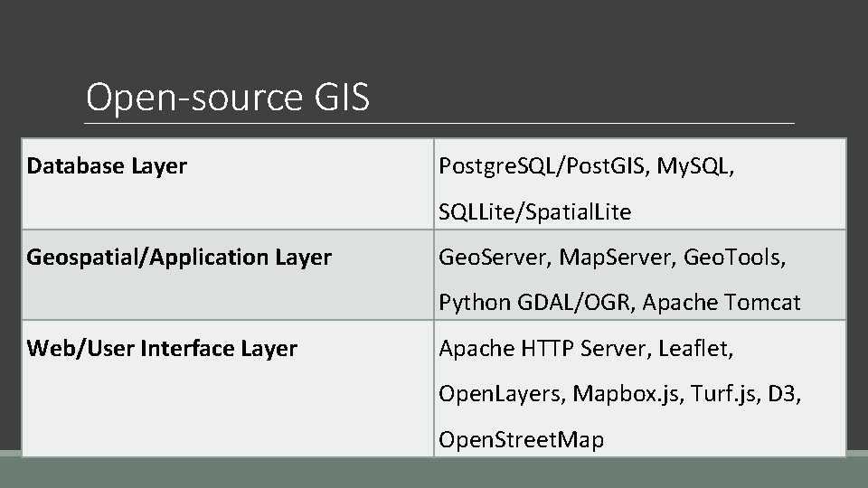Click the 'Python GDAL/OGR' text
Image resolution: width=868 pixels, height=488 pixels.
[537, 303]
